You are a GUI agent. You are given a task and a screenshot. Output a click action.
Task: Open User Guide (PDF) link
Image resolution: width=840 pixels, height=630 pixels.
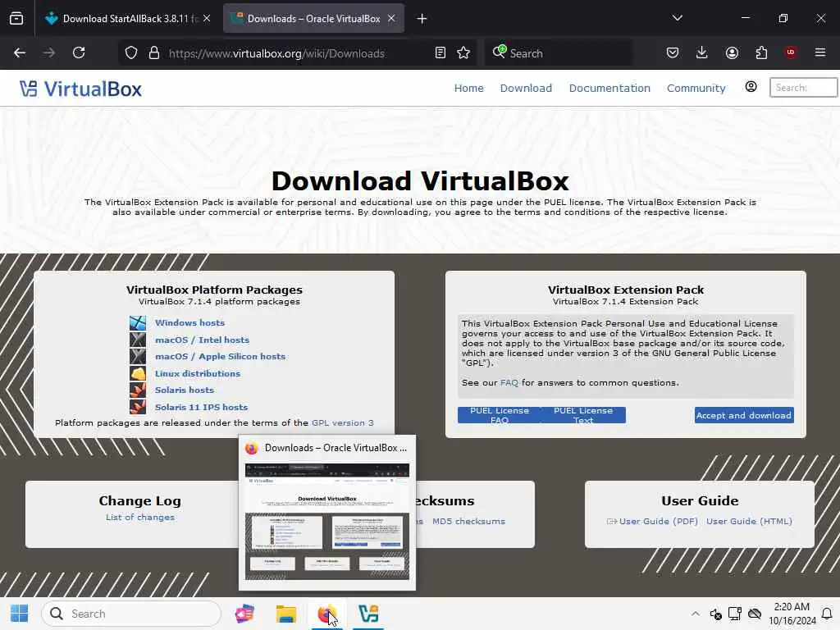pos(658,521)
